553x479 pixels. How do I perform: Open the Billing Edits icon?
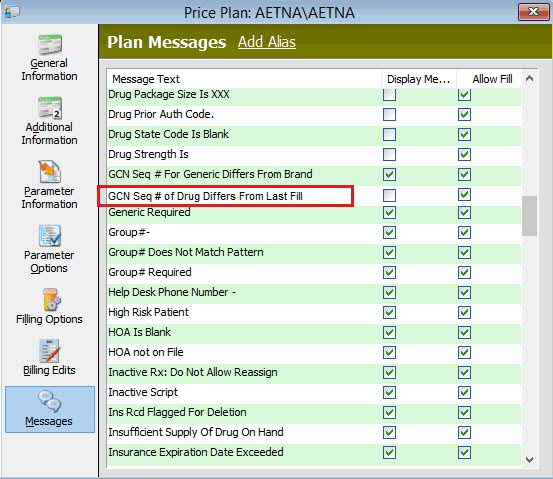pos(50,351)
